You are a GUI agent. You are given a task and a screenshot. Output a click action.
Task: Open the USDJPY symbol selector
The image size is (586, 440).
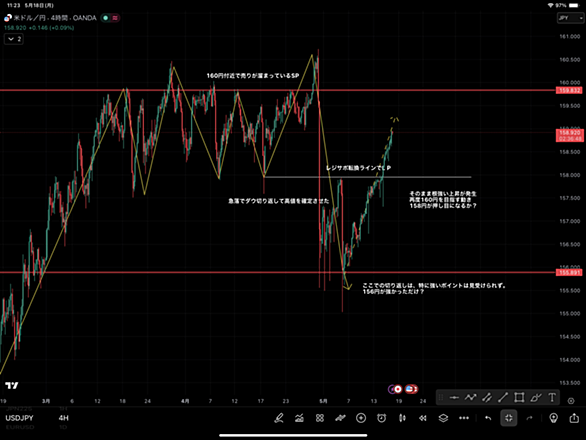[19, 418]
